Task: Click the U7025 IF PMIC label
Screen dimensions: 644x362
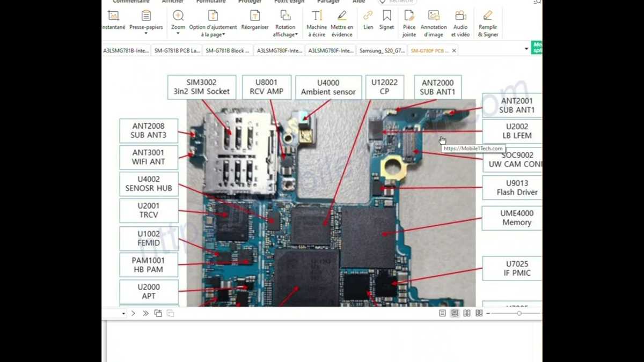Action: (x=513, y=268)
